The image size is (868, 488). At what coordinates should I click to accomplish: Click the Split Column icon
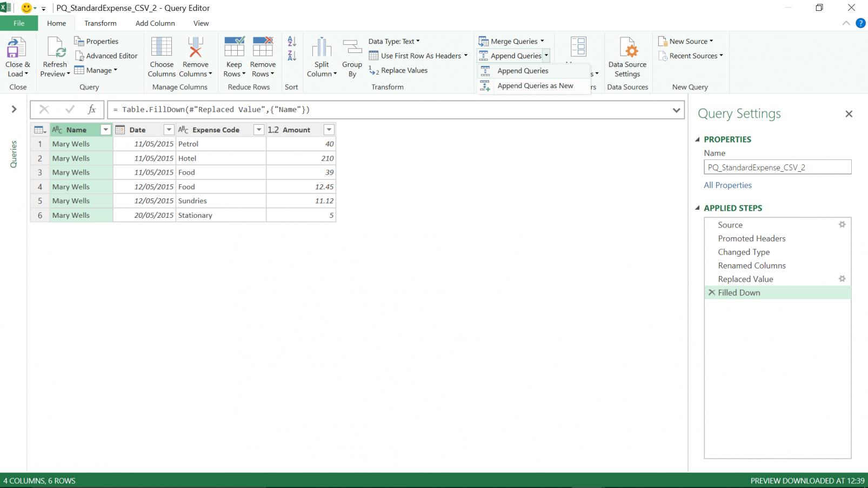322,47
